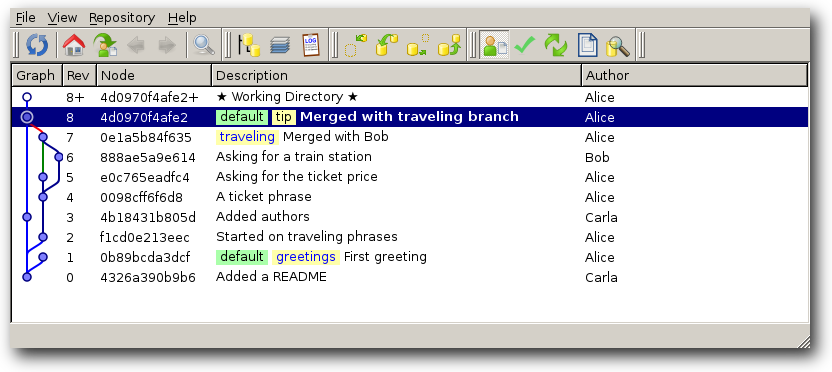832x372 pixels.
Task: Select 'Asking for a train station' row
Action: pos(410,157)
